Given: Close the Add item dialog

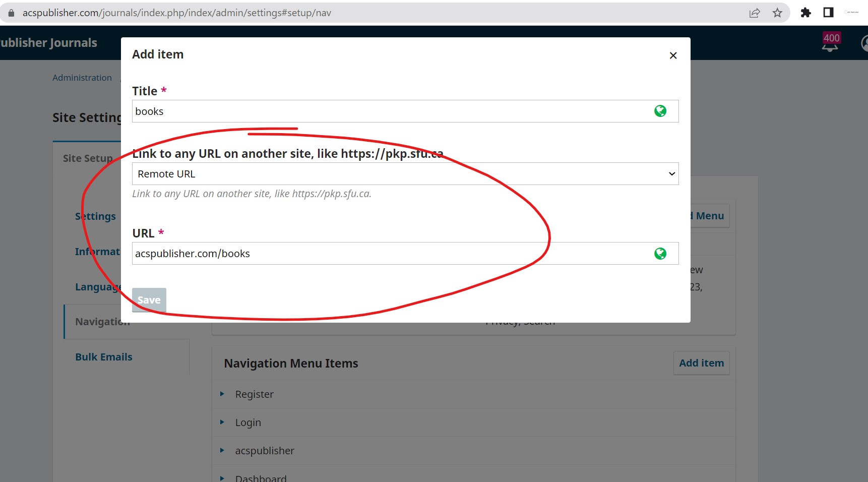Looking at the screenshot, I should [673, 55].
